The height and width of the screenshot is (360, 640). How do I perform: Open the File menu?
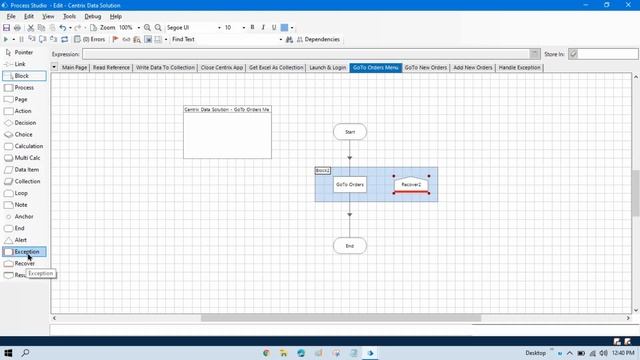[x=11, y=16]
